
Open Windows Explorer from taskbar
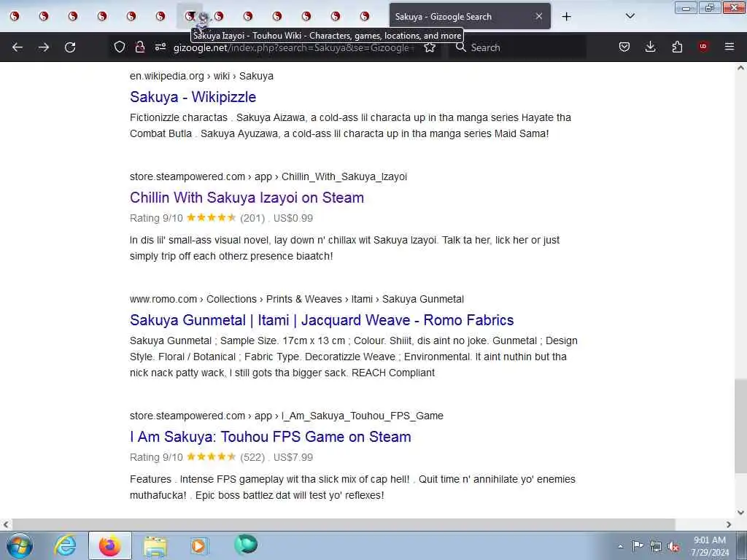(155, 545)
